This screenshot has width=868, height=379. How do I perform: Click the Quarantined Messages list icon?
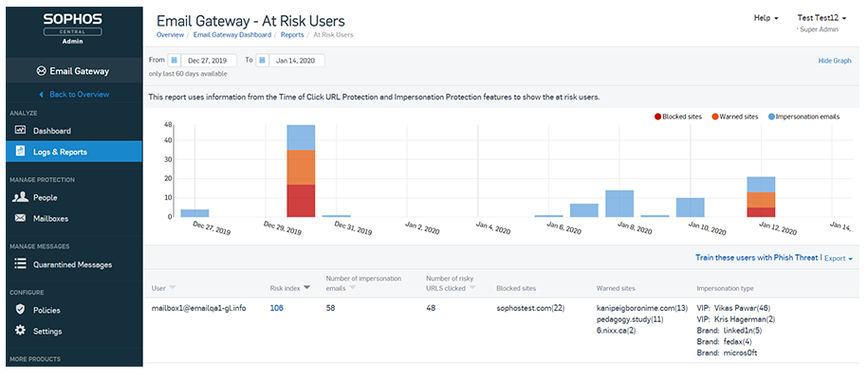(20, 264)
